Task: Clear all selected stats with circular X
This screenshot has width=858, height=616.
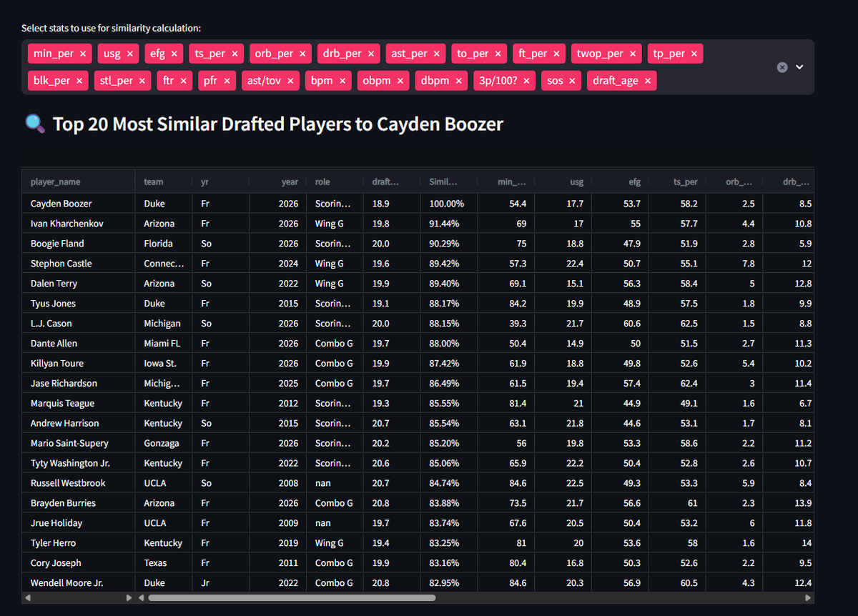Action: [782, 67]
